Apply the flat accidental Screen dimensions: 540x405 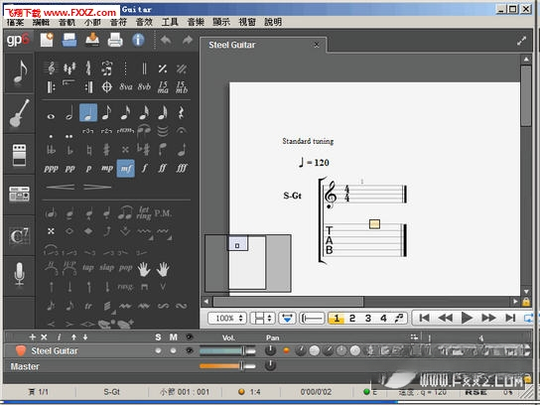pyautogui.click(x=70, y=150)
